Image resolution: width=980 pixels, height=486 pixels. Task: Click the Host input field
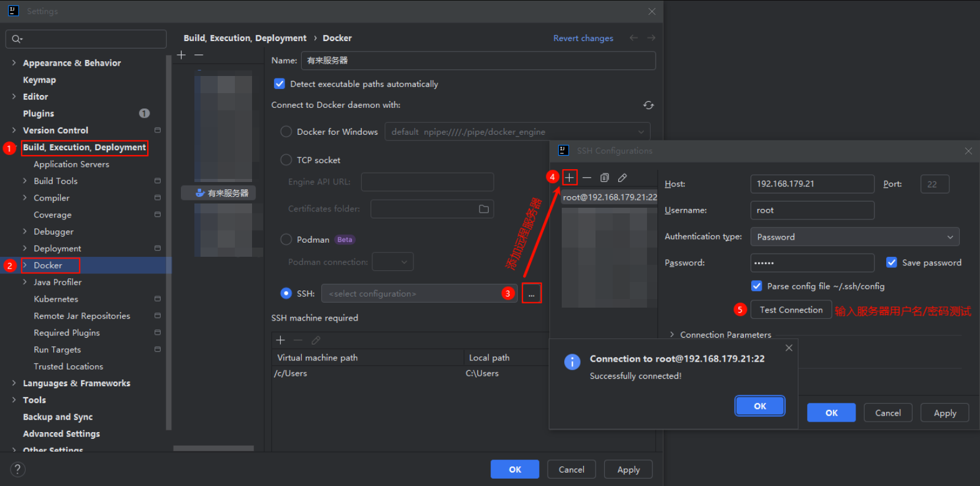811,184
